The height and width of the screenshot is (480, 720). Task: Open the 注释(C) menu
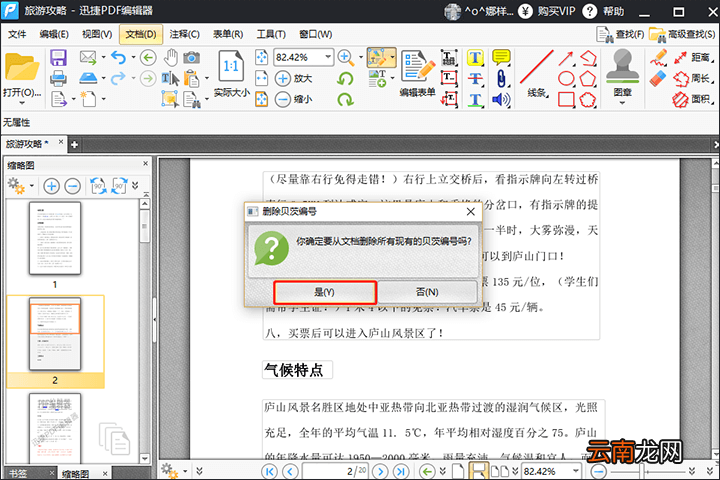click(185, 34)
